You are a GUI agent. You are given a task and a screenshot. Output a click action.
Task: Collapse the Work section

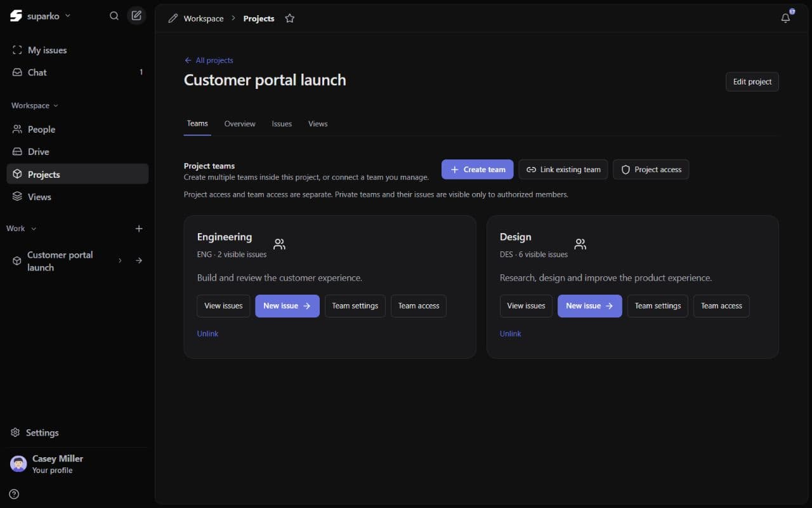click(x=22, y=229)
